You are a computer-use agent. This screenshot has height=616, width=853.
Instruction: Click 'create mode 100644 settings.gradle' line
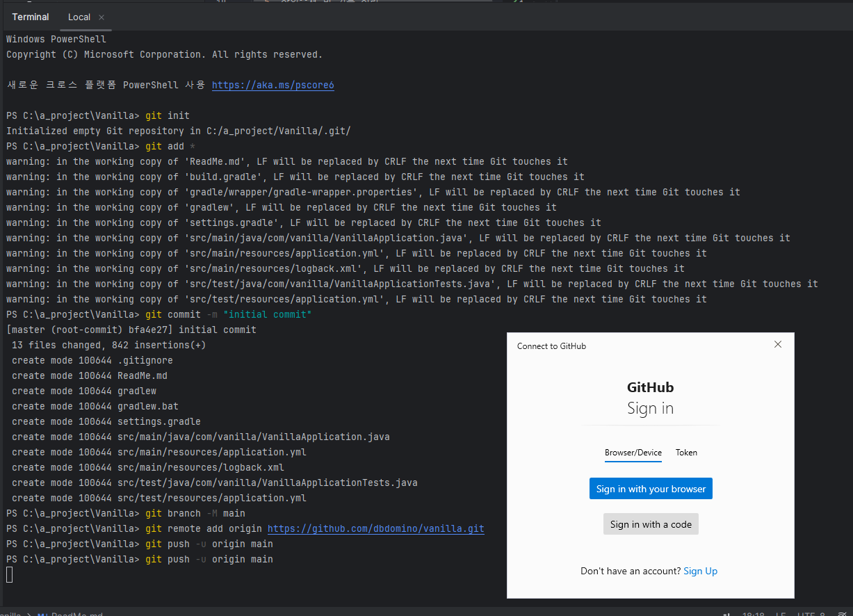(x=106, y=421)
